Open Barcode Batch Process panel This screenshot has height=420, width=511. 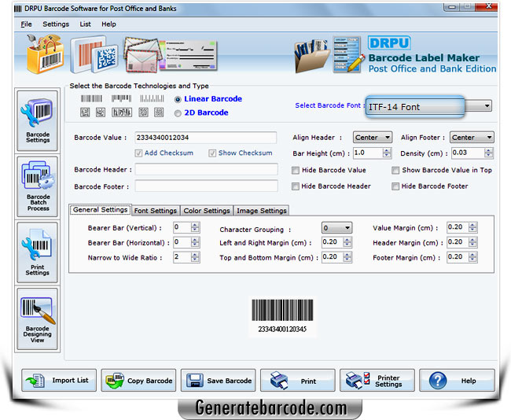point(38,187)
